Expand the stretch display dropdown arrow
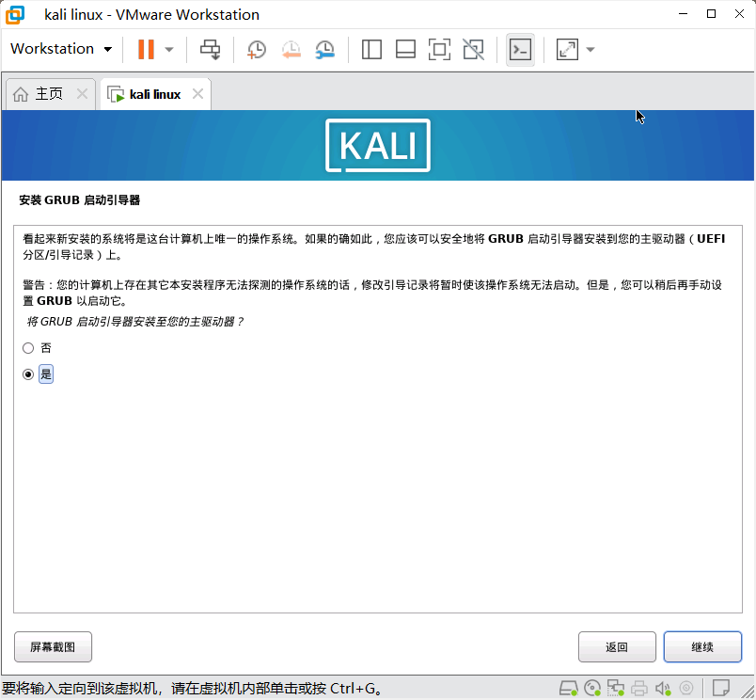This screenshot has height=700, width=756. 591,49
